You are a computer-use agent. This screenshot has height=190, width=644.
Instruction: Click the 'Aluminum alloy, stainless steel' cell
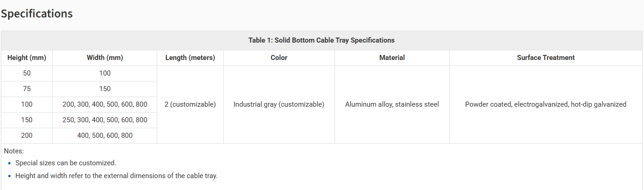tap(392, 104)
